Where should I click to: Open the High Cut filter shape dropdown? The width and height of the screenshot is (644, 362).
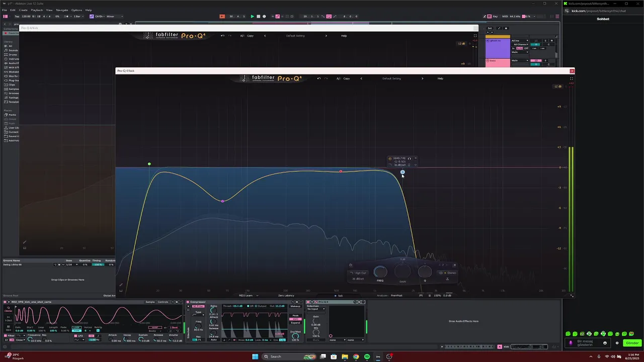point(358,273)
